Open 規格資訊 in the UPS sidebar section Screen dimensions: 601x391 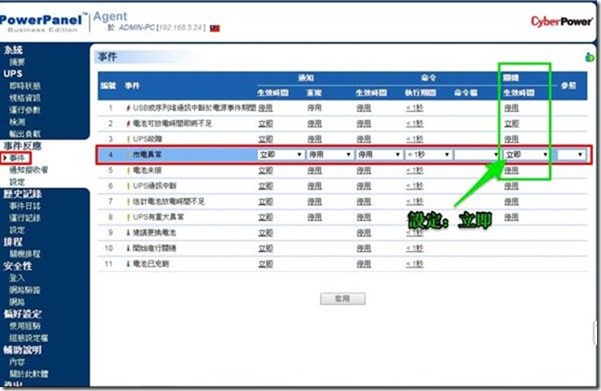(25, 98)
